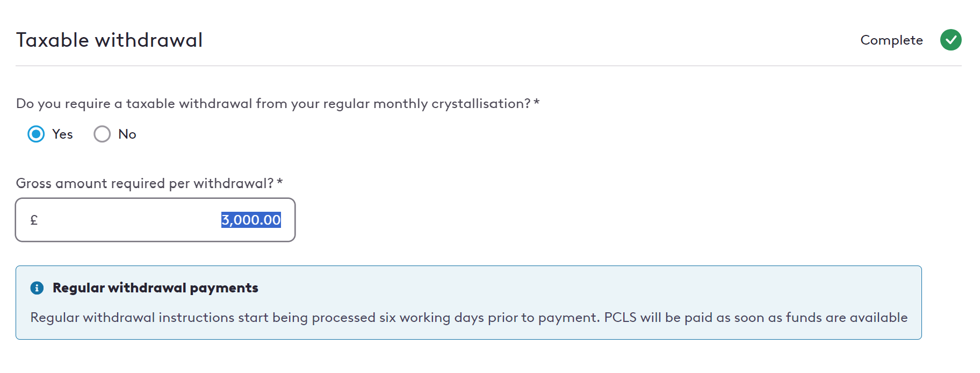Click the asterisk after the gross amount label

point(280,182)
